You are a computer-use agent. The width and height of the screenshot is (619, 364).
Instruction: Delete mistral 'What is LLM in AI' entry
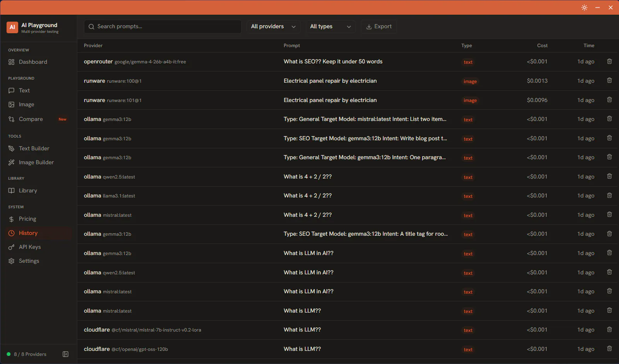pos(609,291)
